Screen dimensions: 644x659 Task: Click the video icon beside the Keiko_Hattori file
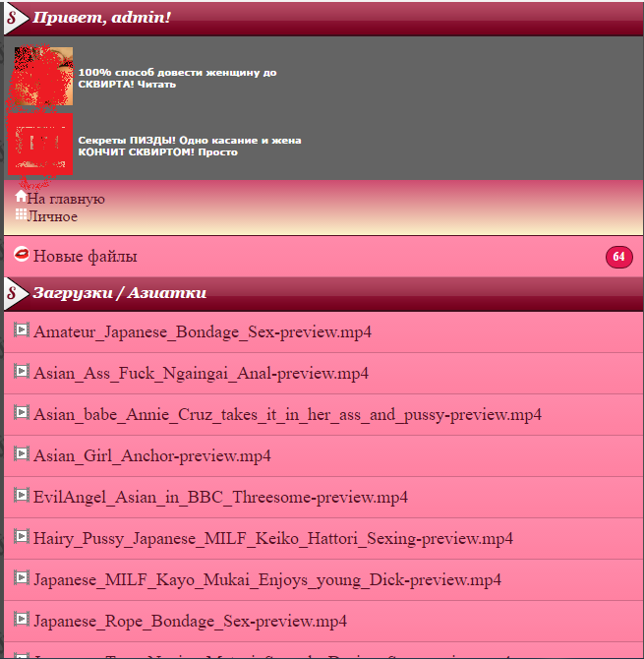(22, 536)
